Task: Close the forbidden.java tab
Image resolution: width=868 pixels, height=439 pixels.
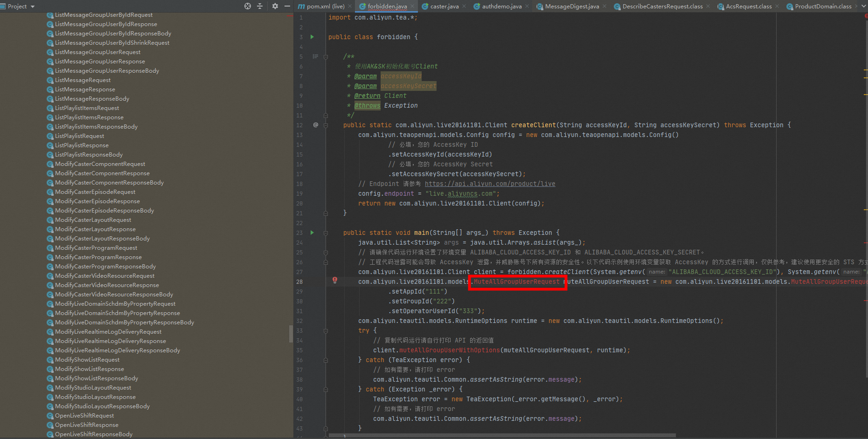Action: [x=413, y=7]
